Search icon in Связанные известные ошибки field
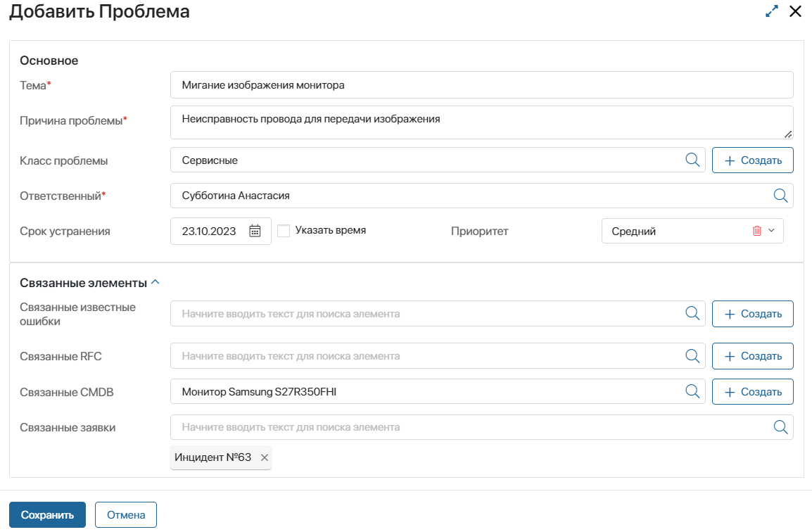Image resolution: width=812 pixels, height=532 pixels. coord(692,313)
